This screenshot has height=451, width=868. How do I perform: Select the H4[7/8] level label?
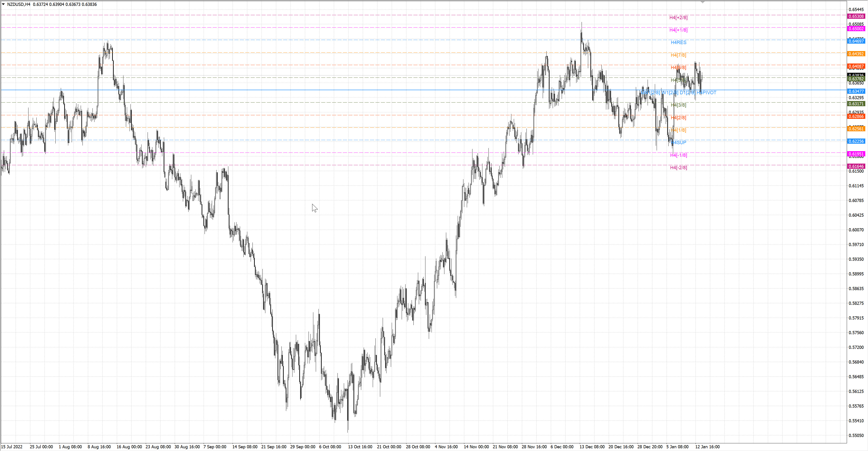coord(678,55)
